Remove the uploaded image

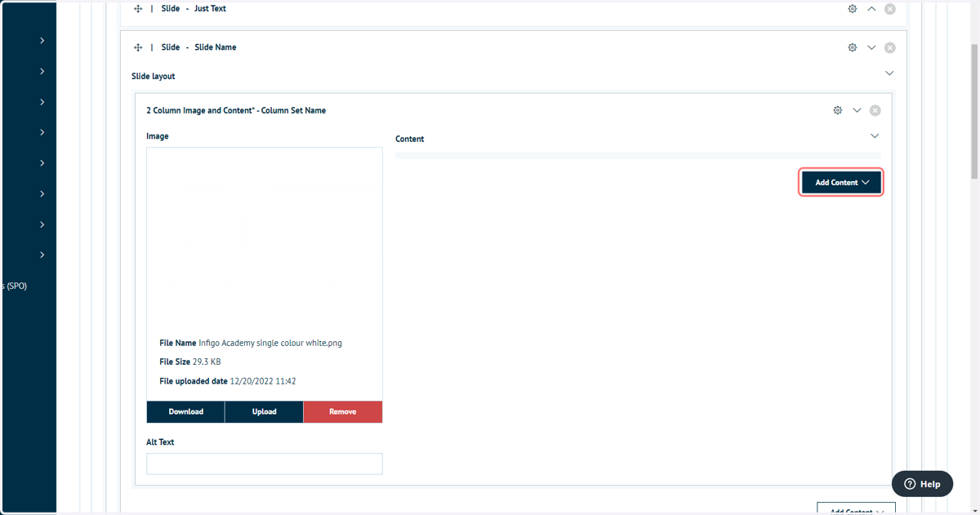[343, 412]
